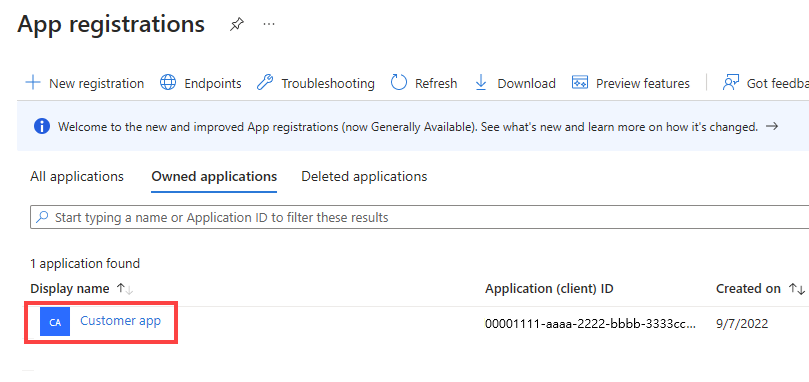Image resolution: width=809 pixels, height=382 pixels.
Task: Click the App registrations page title
Action: pos(111,24)
